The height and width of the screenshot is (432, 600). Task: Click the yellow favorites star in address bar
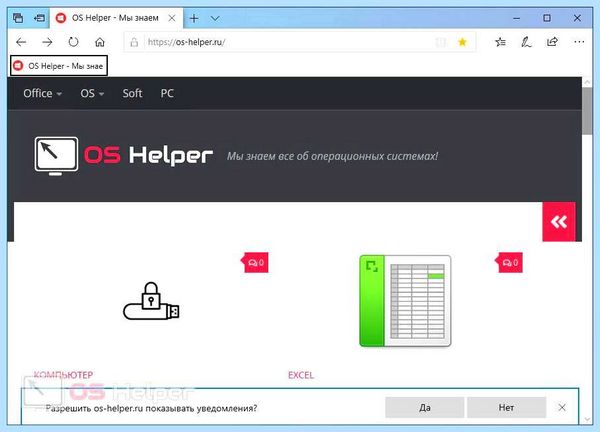pyautogui.click(x=462, y=42)
